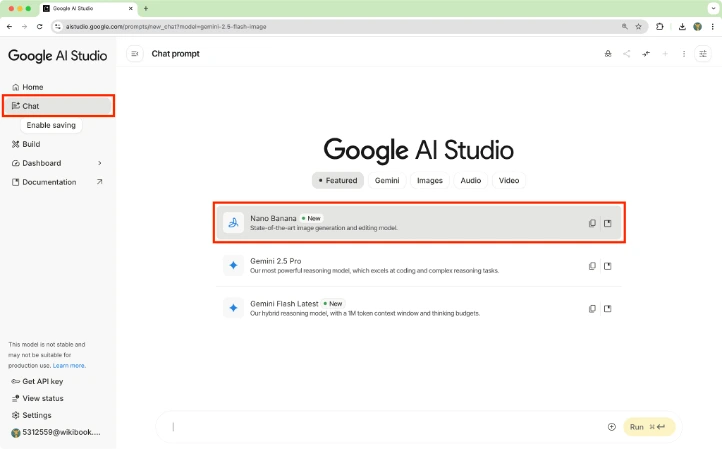
Task: Click the share prompt icon
Action: pyautogui.click(x=627, y=54)
